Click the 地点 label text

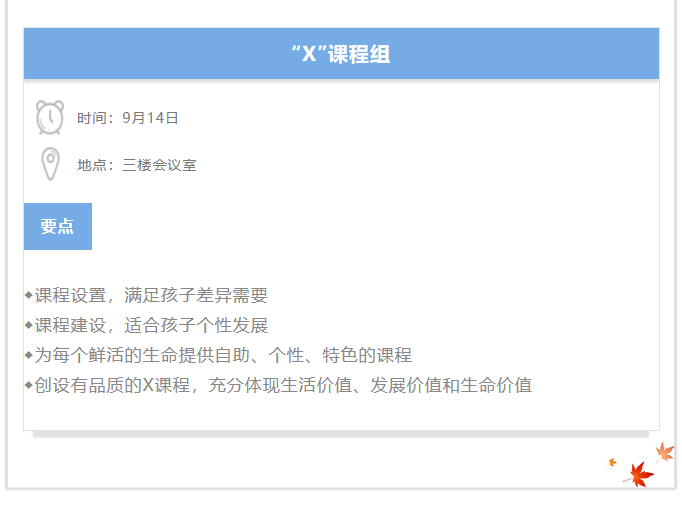pos(95,165)
